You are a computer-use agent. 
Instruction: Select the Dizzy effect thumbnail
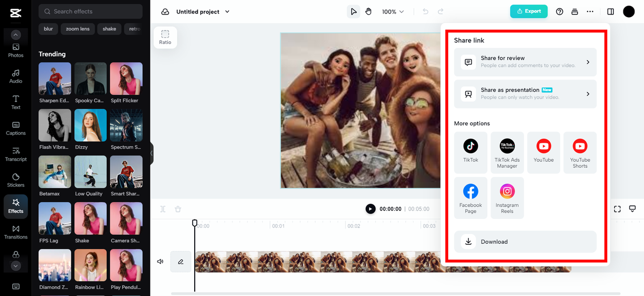91,125
